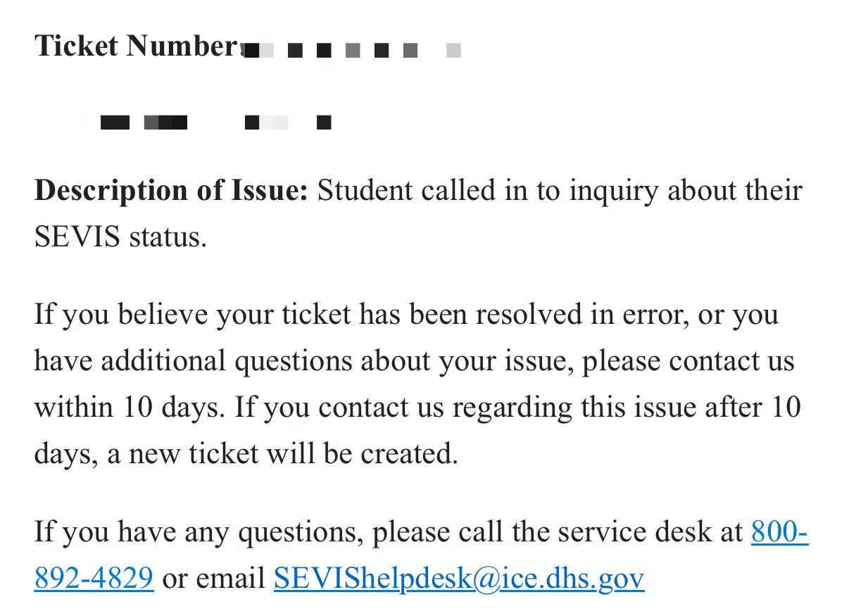Click "a new ticket will be created."
This screenshot has width=849, height=616.
pos(282,454)
